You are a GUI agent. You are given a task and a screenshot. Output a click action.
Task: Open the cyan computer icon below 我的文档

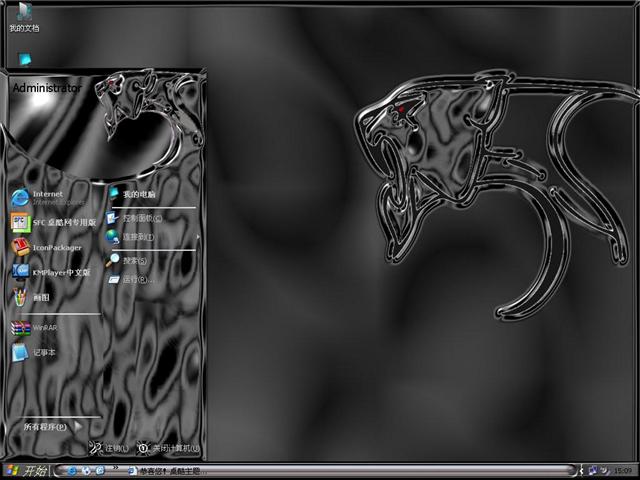click(x=24, y=59)
